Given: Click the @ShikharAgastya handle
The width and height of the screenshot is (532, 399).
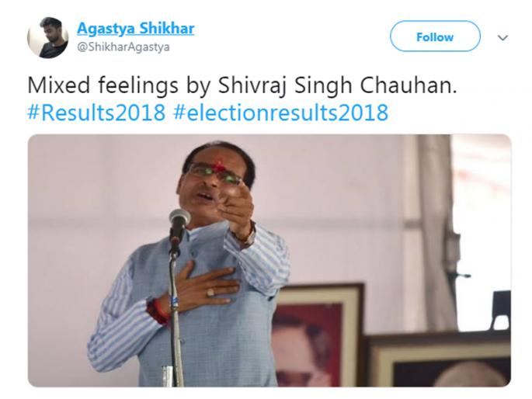Looking at the screenshot, I should pyautogui.click(x=123, y=47).
